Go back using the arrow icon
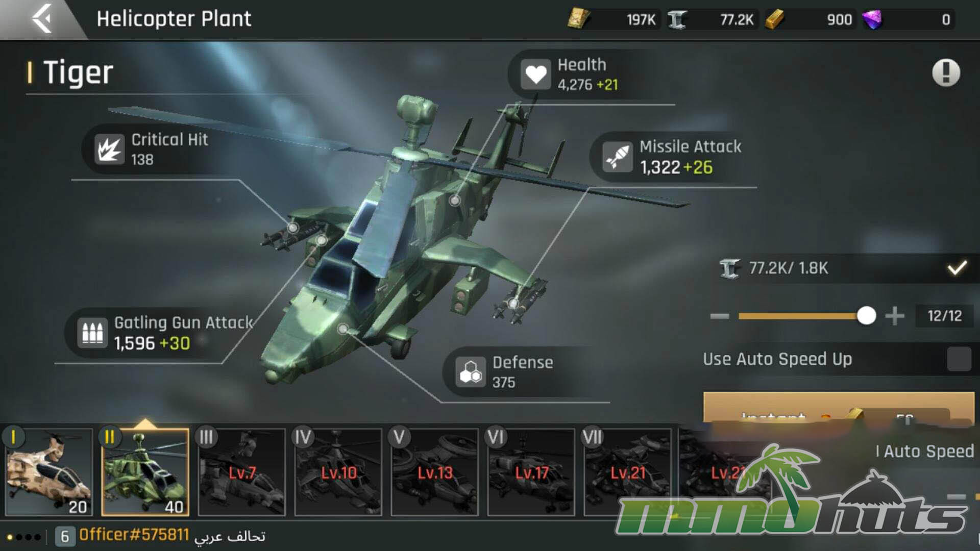Image resolution: width=980 pixels, height=551 pixels. [42, 19]
